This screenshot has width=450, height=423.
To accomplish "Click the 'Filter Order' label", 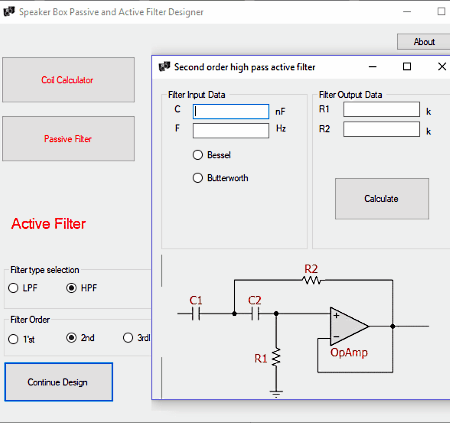I will tap(30, 320).
